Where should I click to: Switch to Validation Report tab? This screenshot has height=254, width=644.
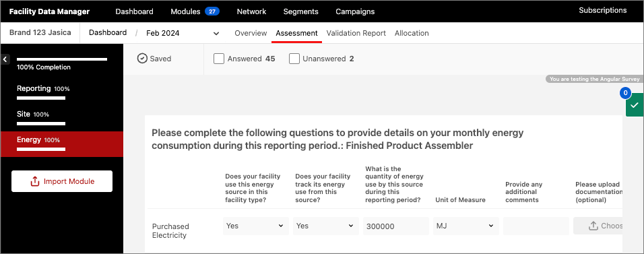click(356, 33)
